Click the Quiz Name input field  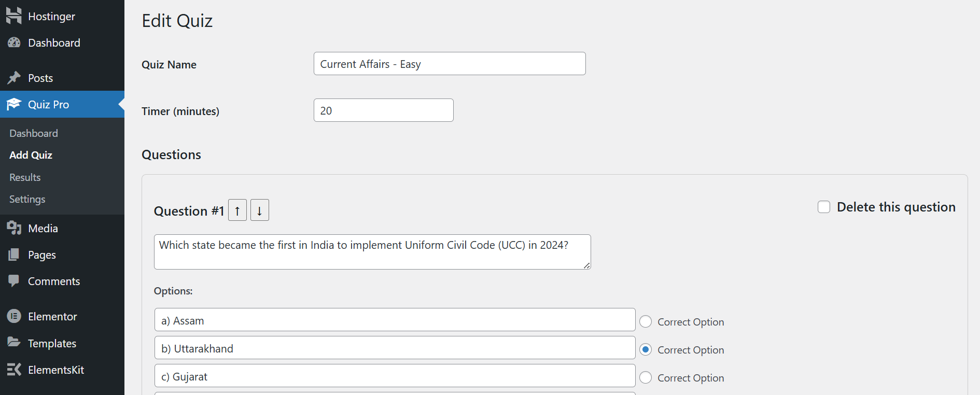pos(450,64)
